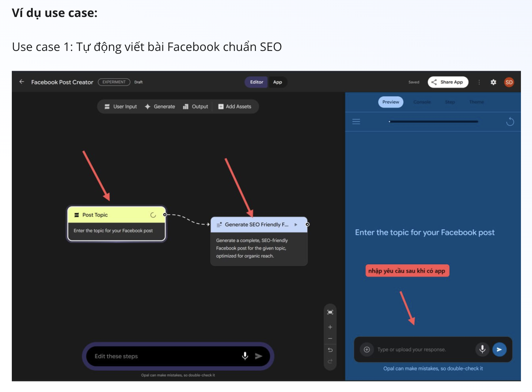Click the Share App button
The image size is (532, 392).
(448, 82)
